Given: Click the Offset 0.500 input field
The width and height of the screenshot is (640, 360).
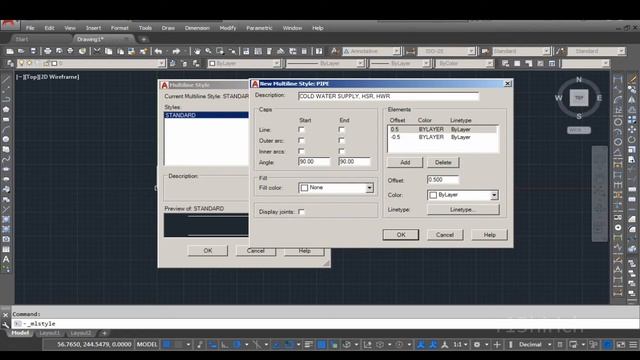Looking at the screenshot, I should (x=443, y=180).
